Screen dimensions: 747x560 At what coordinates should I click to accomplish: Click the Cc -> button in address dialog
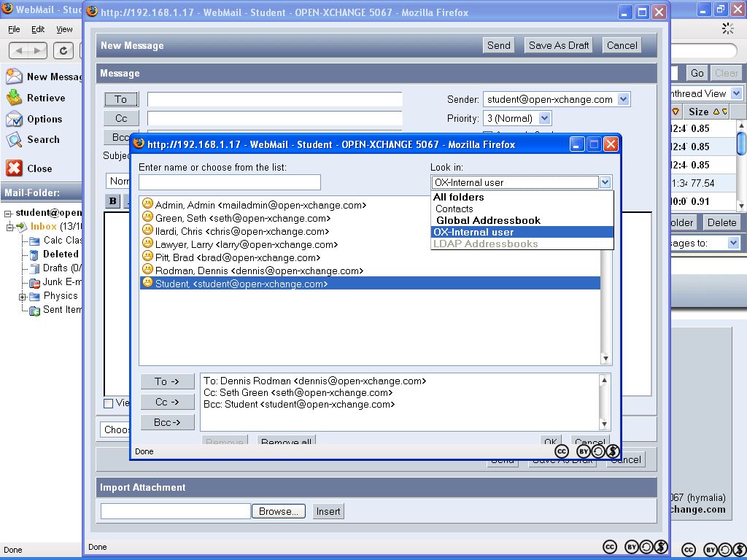coord(167,402)
